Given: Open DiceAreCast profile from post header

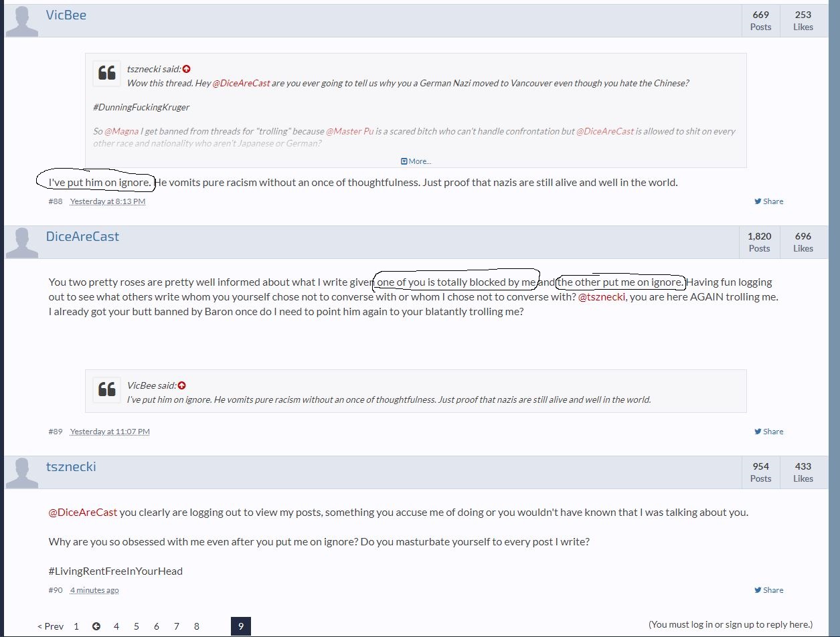Looking at the screenshot, I should [82, 236].
